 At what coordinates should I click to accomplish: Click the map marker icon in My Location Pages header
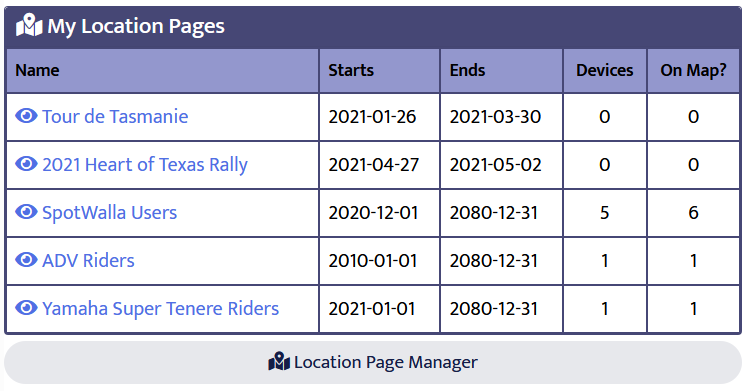(x=29, y=25)
